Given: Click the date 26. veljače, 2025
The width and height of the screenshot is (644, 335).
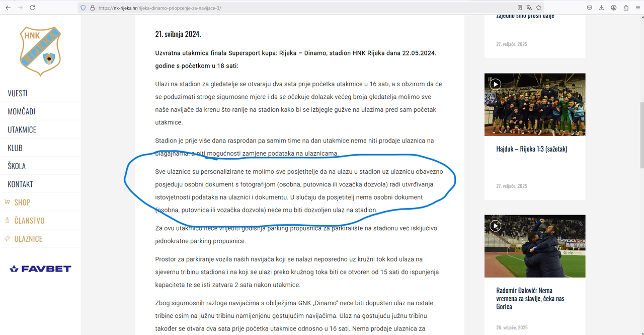Looking at the screenshot, I should coord(512,327).
